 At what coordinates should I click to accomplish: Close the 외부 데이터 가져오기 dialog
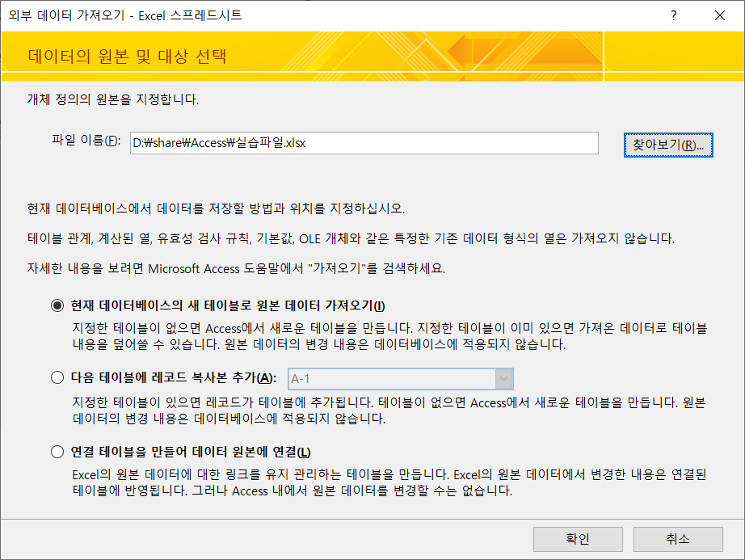pyautogui.click(x=720, y=15)
